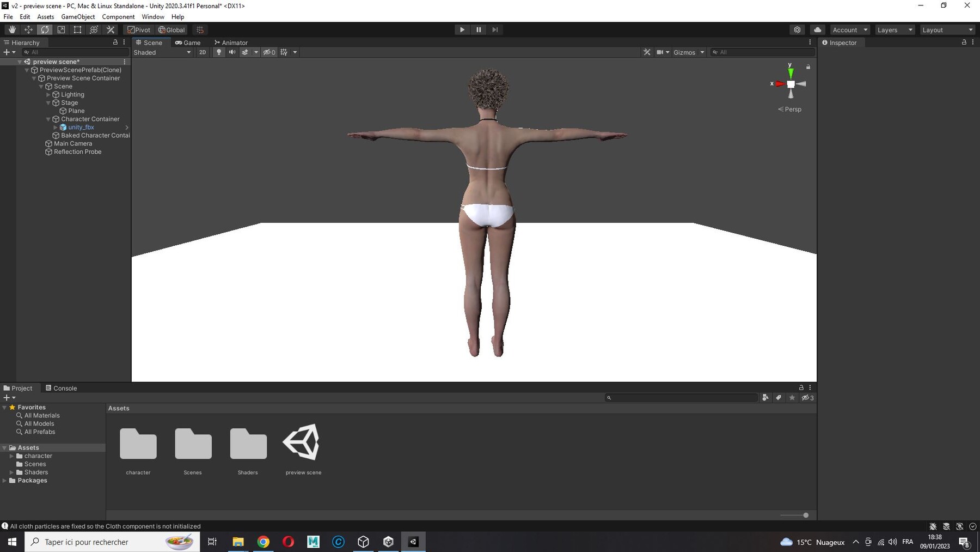Switch to the Game tab
This screenshot has width=980, height=552.
(188, 43)
